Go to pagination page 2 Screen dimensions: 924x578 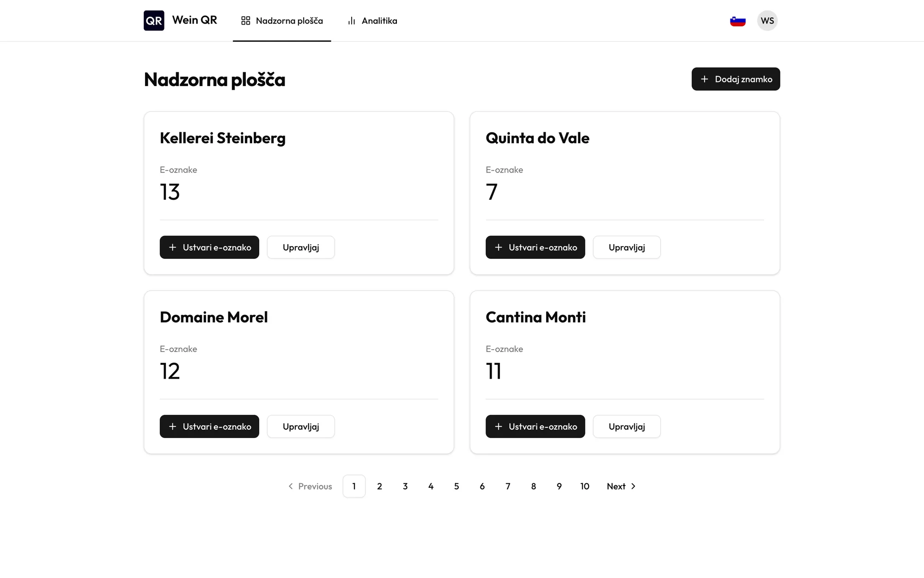coord(380,486)
